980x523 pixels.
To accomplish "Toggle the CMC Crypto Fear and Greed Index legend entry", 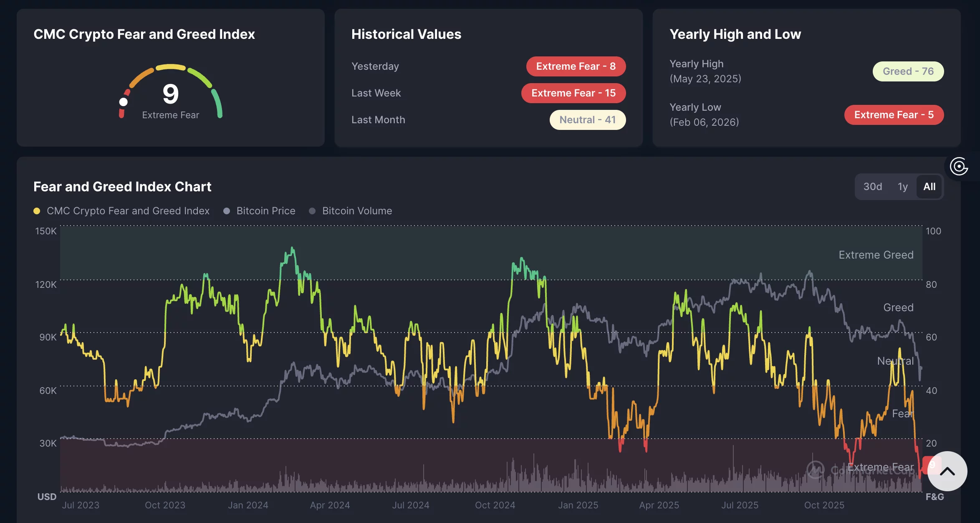I will tap(128, 211).
